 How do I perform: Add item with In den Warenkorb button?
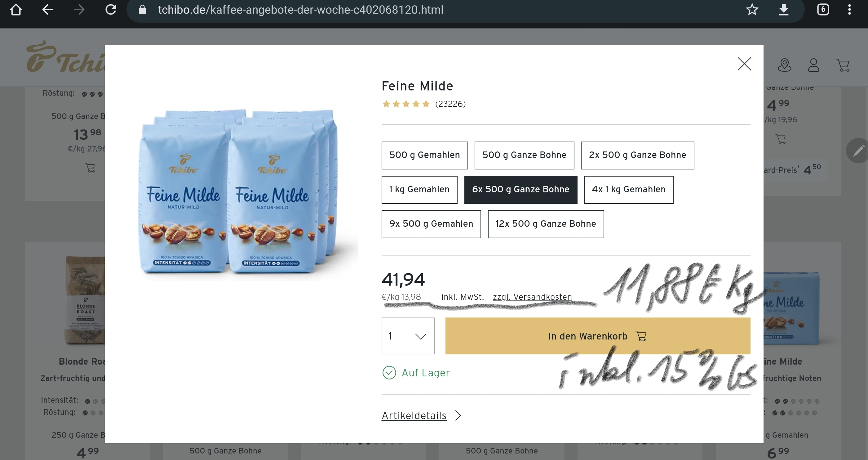[597, 336]
